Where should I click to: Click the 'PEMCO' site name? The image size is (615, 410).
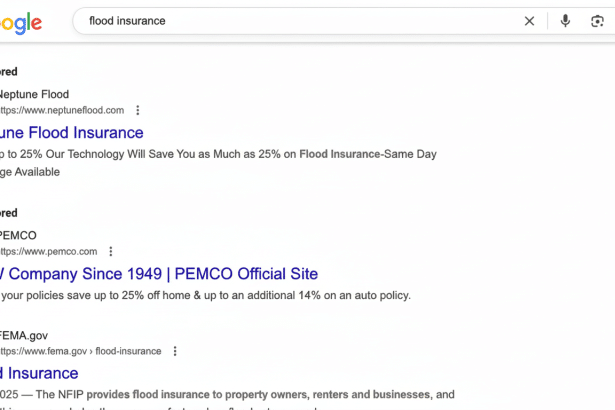18,235
